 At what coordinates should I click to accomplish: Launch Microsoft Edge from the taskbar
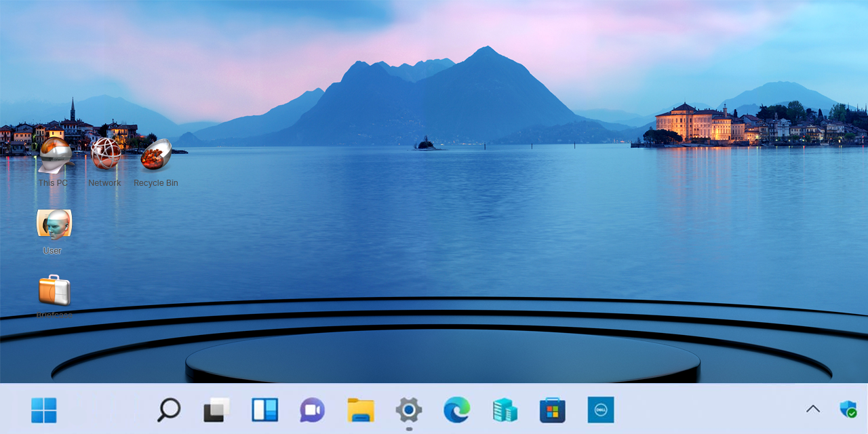pos(457,410)
